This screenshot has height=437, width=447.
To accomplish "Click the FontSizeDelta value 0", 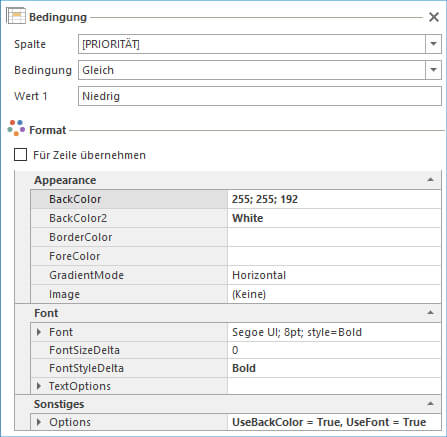I will pyautogui.click(x=235, y=350).
